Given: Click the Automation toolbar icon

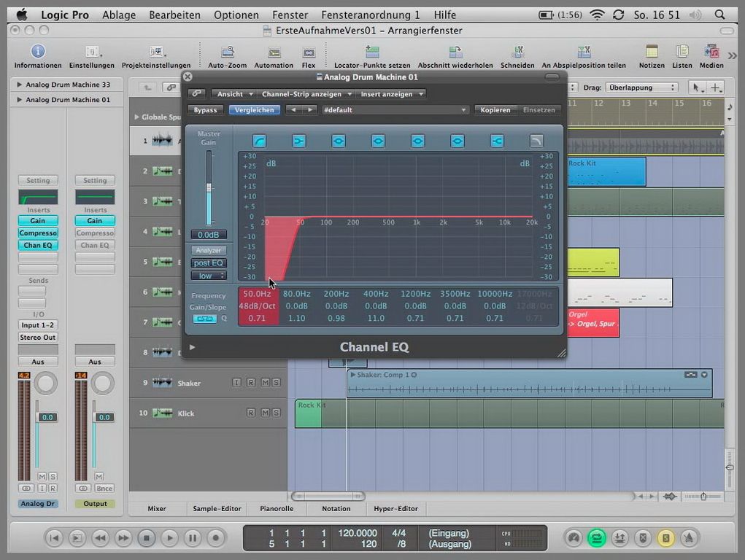Looking at the screenshot, I should (274, 52).
